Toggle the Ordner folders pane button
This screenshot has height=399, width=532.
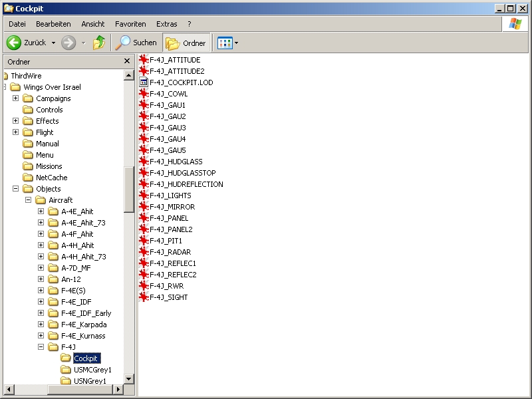186,43
